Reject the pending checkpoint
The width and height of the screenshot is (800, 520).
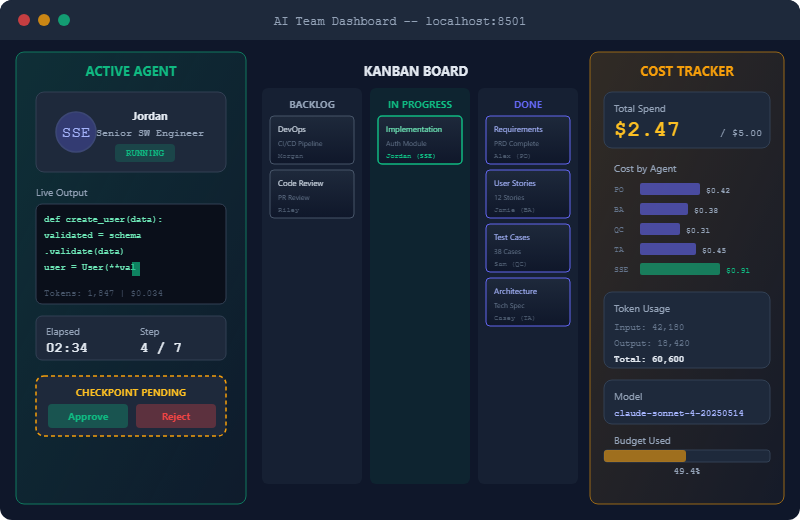coord(176,416)
